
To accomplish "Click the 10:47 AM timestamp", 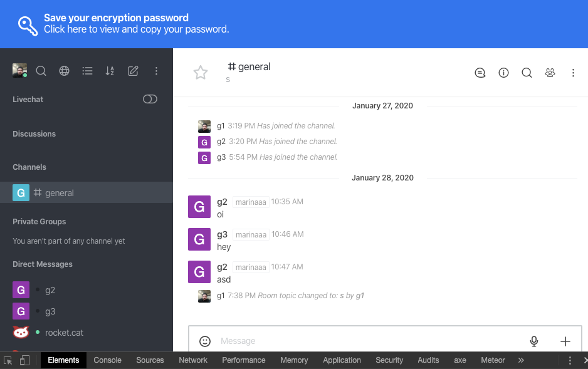I will [x=287, y=267].
